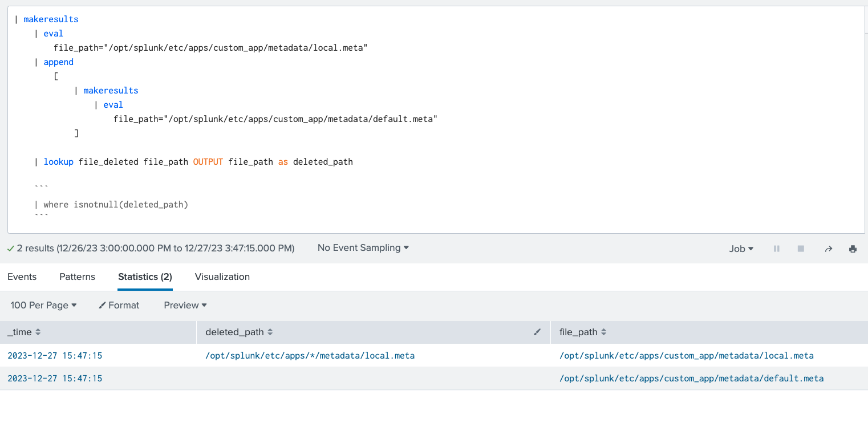The height and width of the screenshot is (431, 868).
Task: Select the Patterns tab
Action: click(x=77, y=277)
